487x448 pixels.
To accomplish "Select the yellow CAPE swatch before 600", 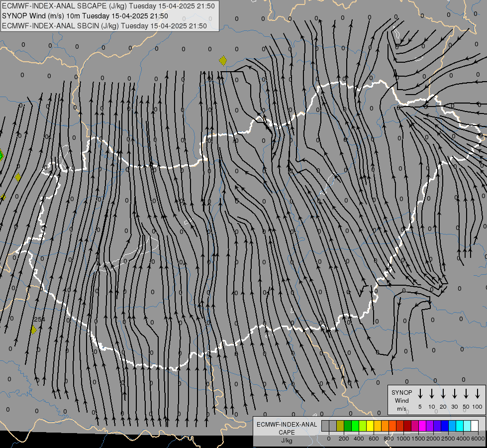I will tap(370, 426).
